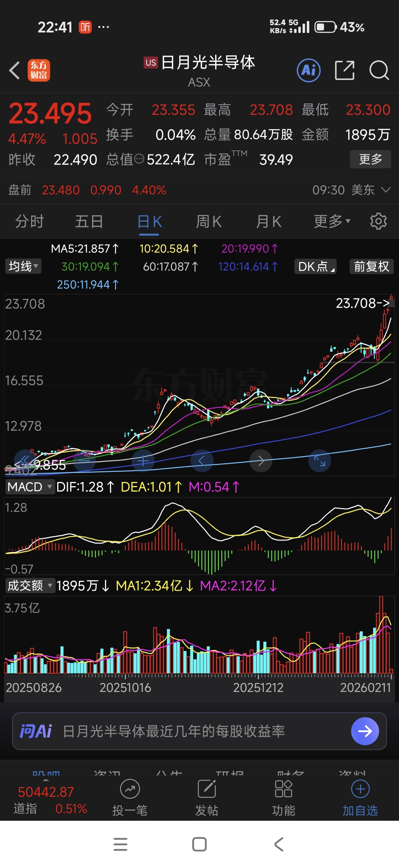The width and height of the screenshot is (399, 868).
Task: Tap the 听 icon in status bar
Action: tap(85, 27)
